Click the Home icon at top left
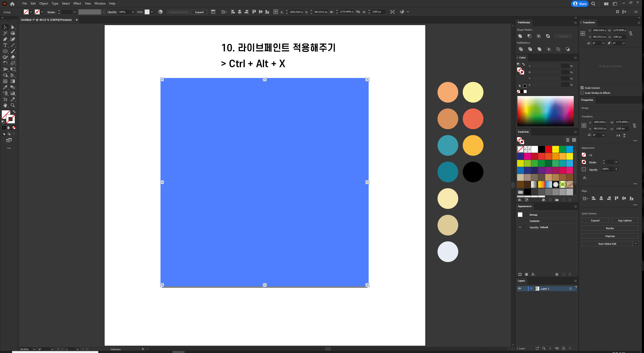Image resolution: width=644 pixels, height=353 pixels. [x=12, y=4]
